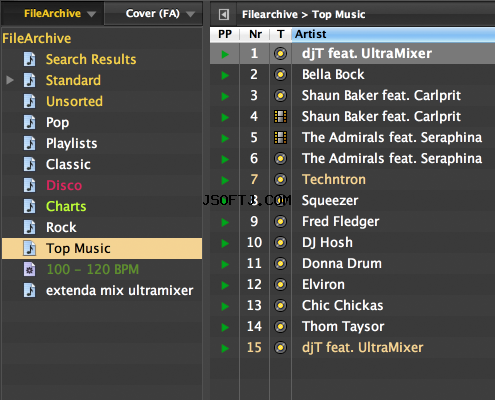Select artist Bella Bock row

pos(352,74)
